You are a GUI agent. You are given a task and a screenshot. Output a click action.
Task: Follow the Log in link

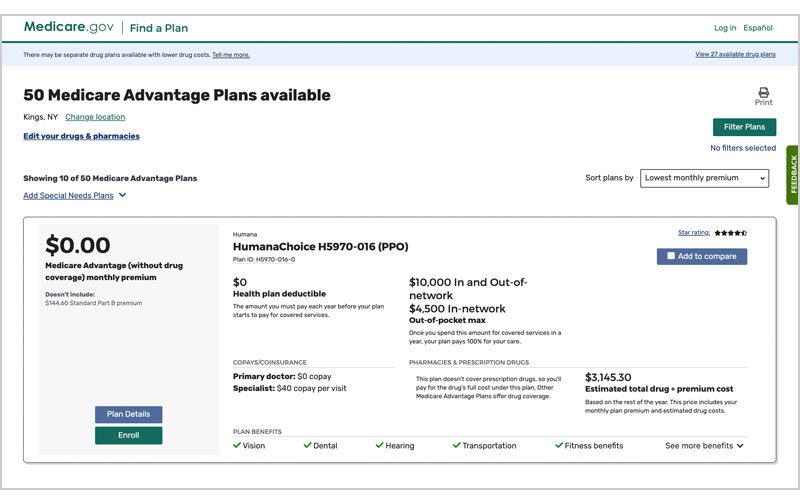725,28
